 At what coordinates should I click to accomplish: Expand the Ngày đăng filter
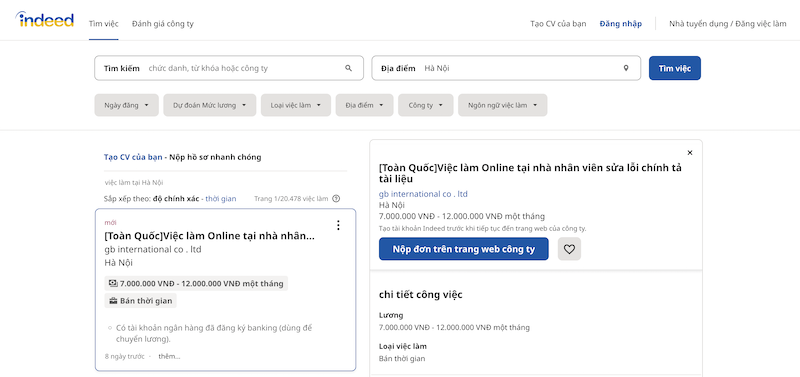point(127,105)
